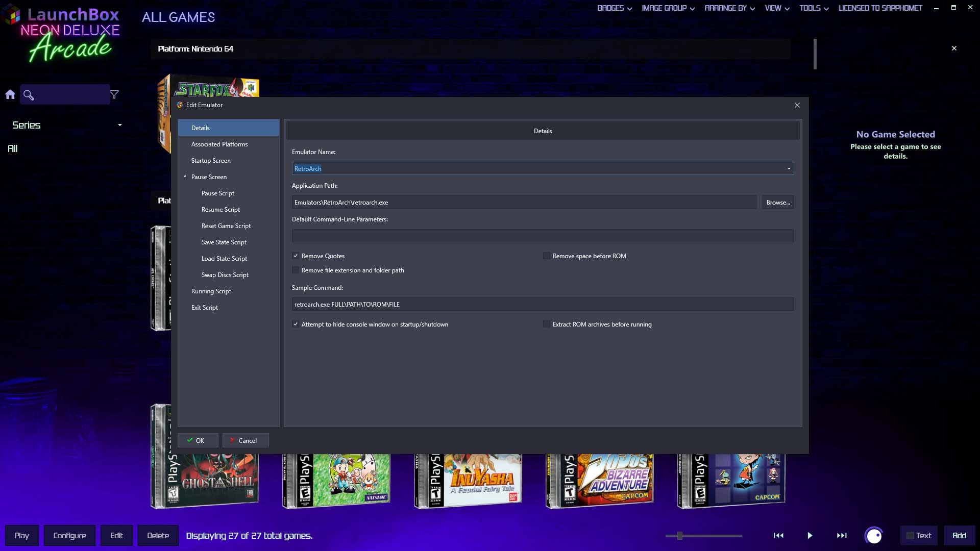Select the Inuyasha Feudal Fairy Tale cover
This screenshot has height=551, width=980.
point(468,481)
